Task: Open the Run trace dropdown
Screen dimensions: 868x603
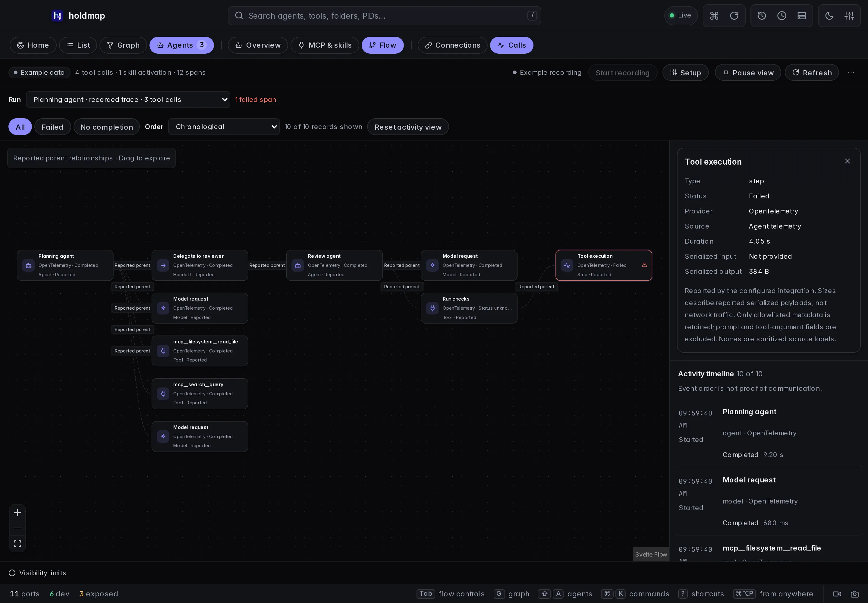Action: pyautogui.click(x=128, y=100)
